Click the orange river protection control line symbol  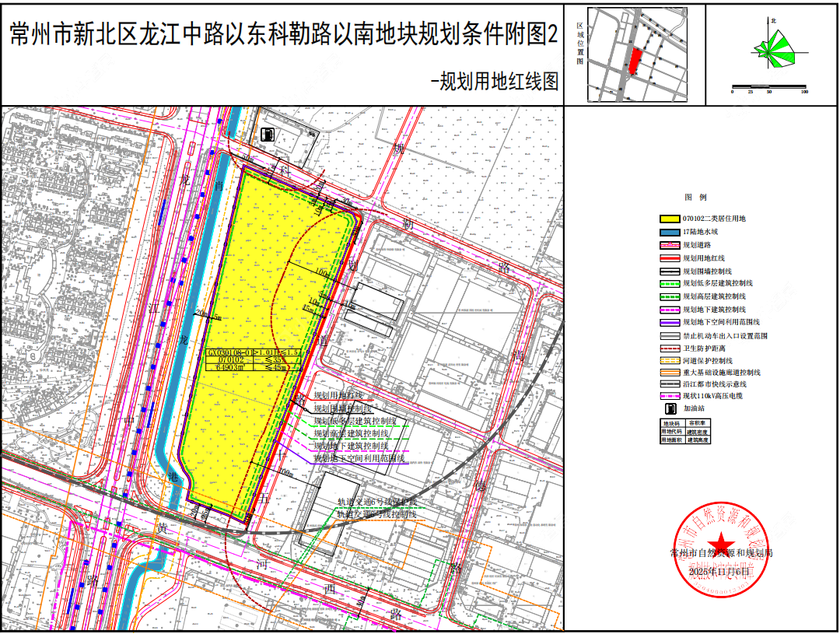[x=669, y=360]
